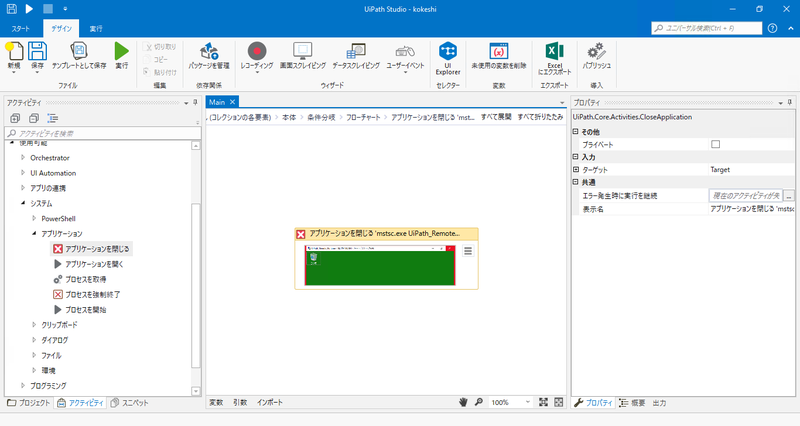The width and height of the screenshot is (800, 426).
Task: Switch to the 実行 ribbon tab
Action: tap(96, 29)
